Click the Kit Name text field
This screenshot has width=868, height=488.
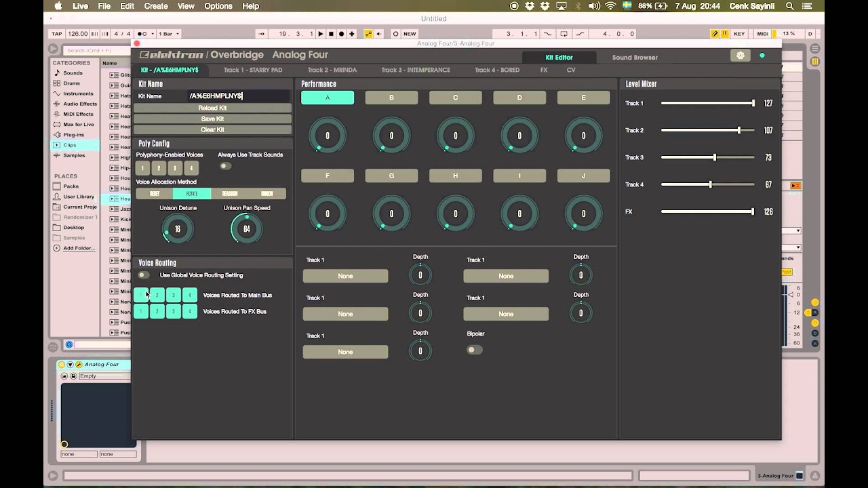coord(239,96)
